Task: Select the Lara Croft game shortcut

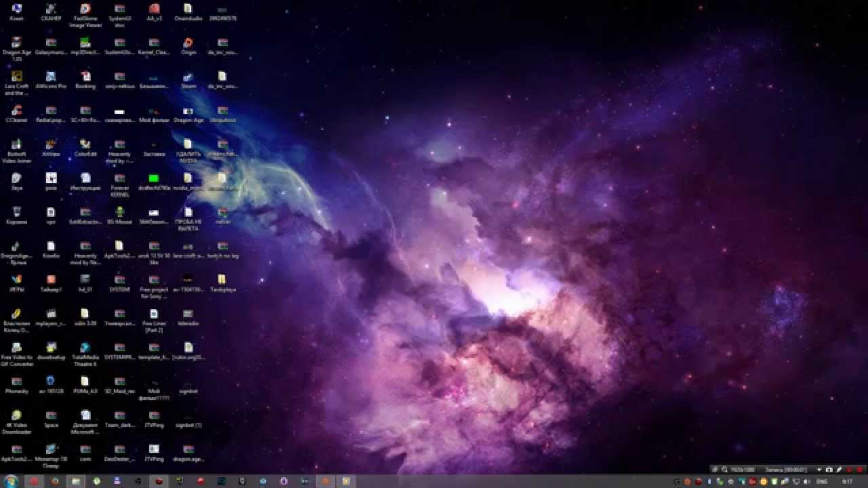Action: click(16, 83)
